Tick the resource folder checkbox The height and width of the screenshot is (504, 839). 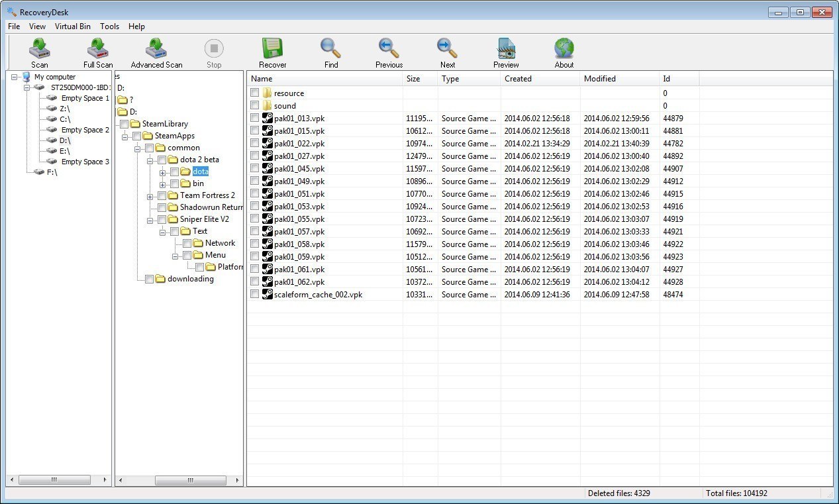pyautogui.click(x=255, y=93)
